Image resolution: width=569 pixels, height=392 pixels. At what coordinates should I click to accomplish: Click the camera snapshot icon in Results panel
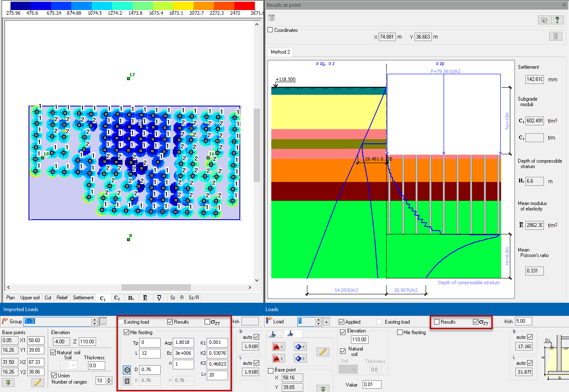pos(544,20)
